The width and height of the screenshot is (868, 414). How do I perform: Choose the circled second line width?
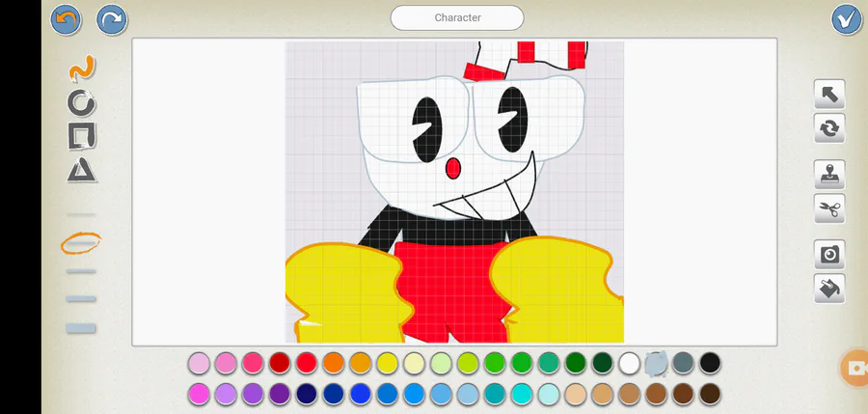pyautogui.click(x=81, y=243)
